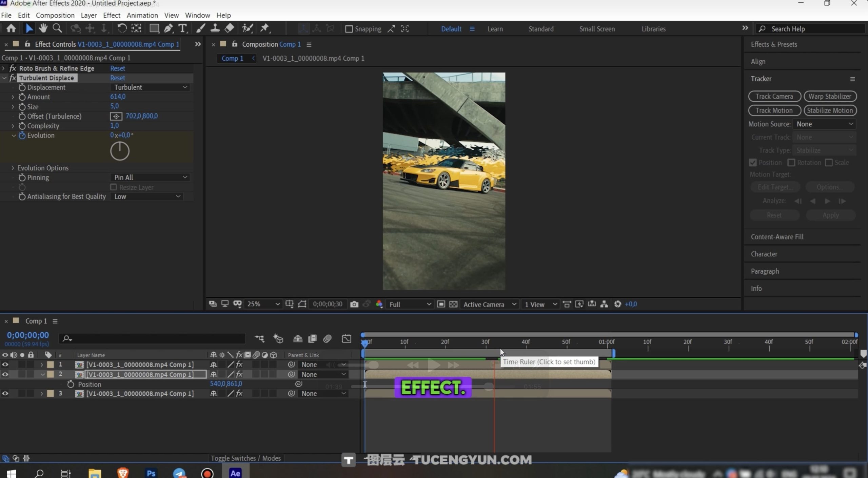The height and width of the screenshot is (478, 868).
Task: Click the Track Camera button
Action: 774,97
